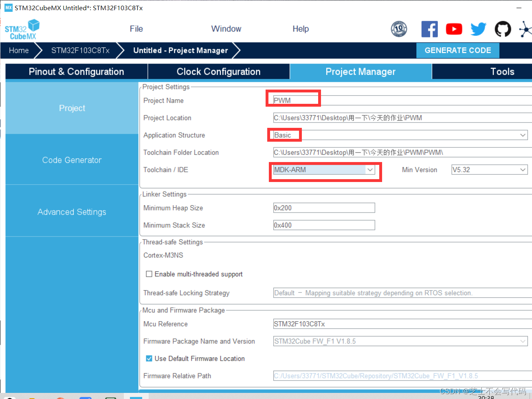
Task: Edit the Minimum Stack Size field
Action: (x=324, y=225)
